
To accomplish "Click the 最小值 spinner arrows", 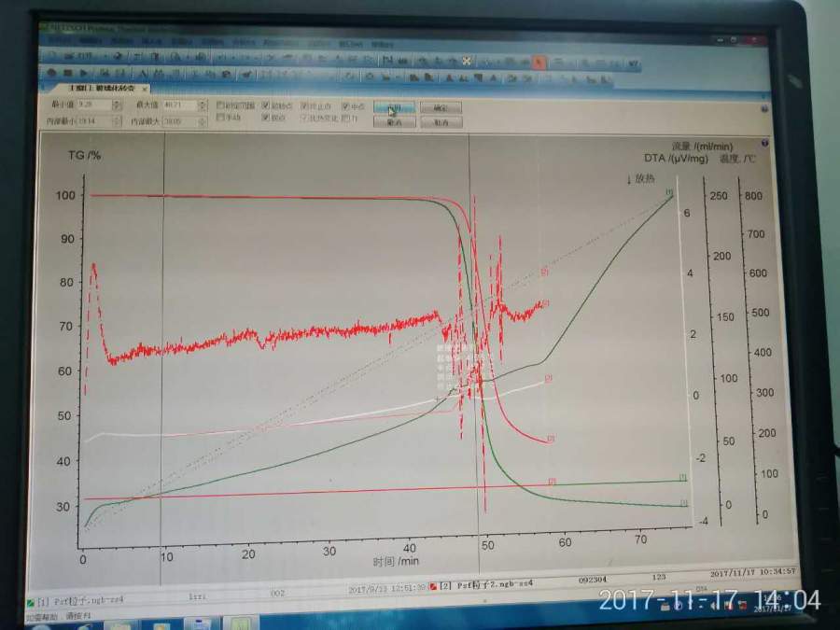I will (118, 105).
